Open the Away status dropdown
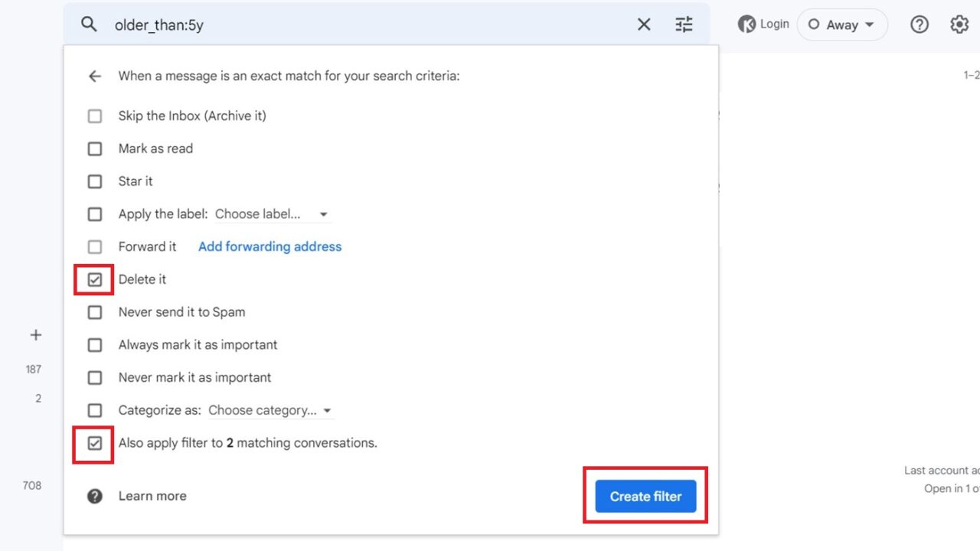The width and height of the screenshot is (980, 551). click(x=842, y=24)
